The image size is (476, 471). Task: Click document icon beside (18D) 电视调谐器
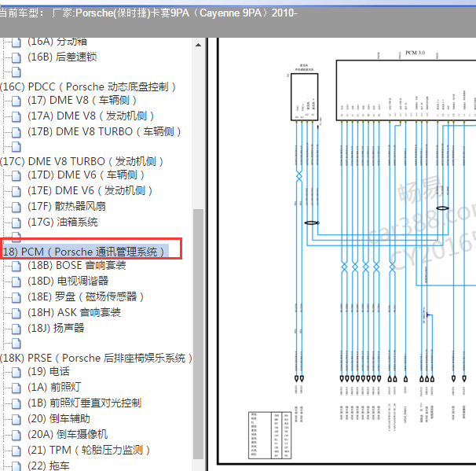[16, 281]
